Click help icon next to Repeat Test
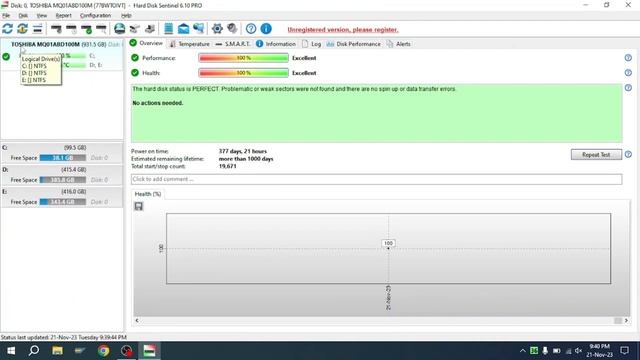Image resolution: width=640 pixels, height=360 pixels. (x=628, y=154)
